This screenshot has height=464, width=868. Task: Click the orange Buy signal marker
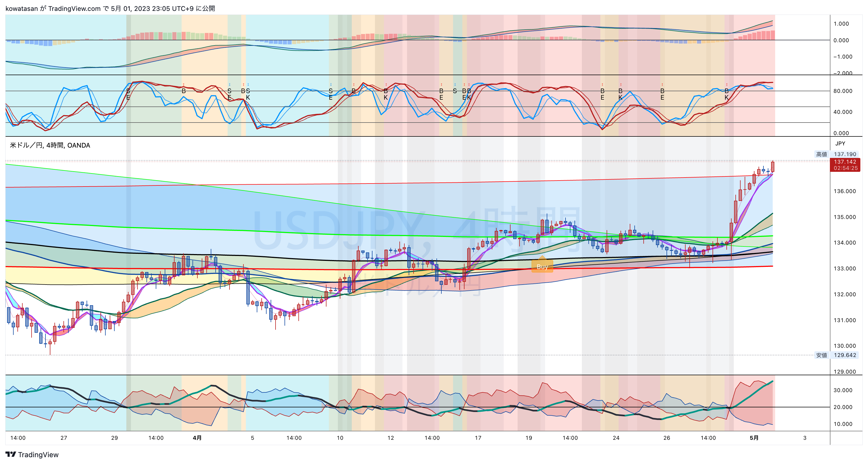click(542, 264)
